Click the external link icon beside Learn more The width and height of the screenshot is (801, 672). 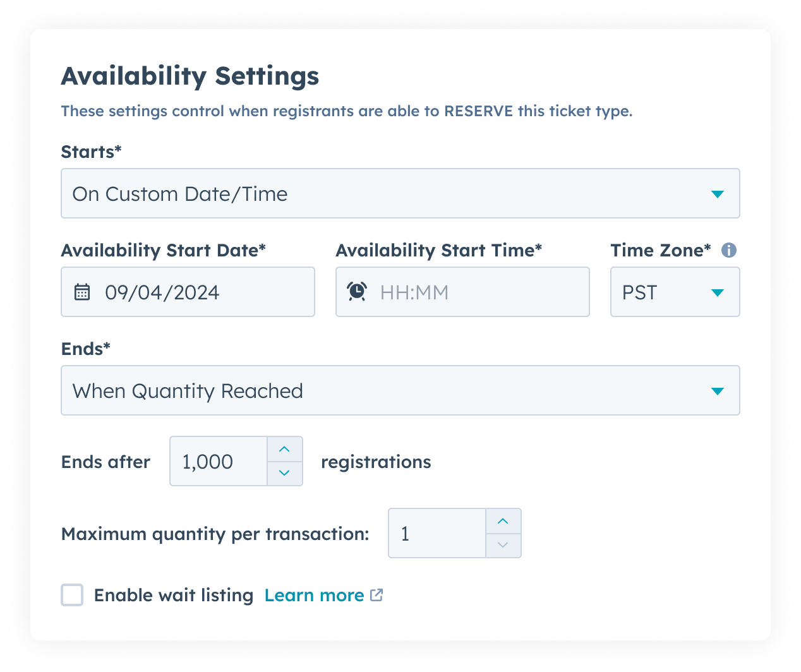[x=376, y=594]
